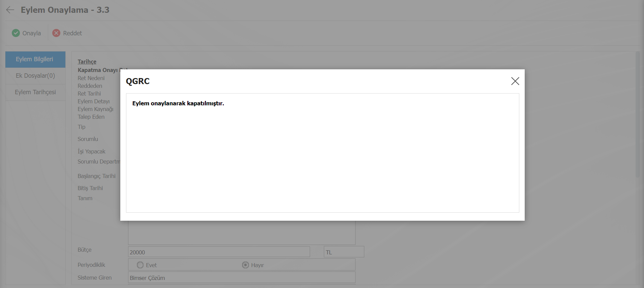Click the back arrow next to Eylem Onaylama
This screenshot has height=288, width=644.
10,10
